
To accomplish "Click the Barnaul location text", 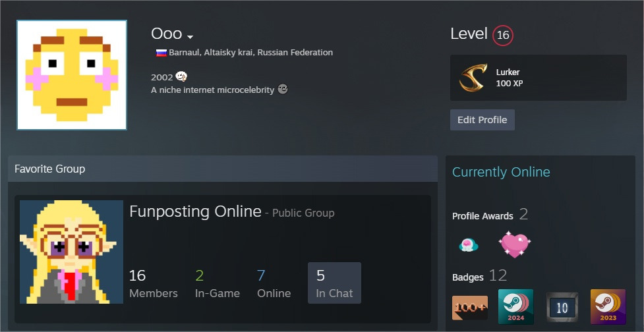I will (251, 53).
